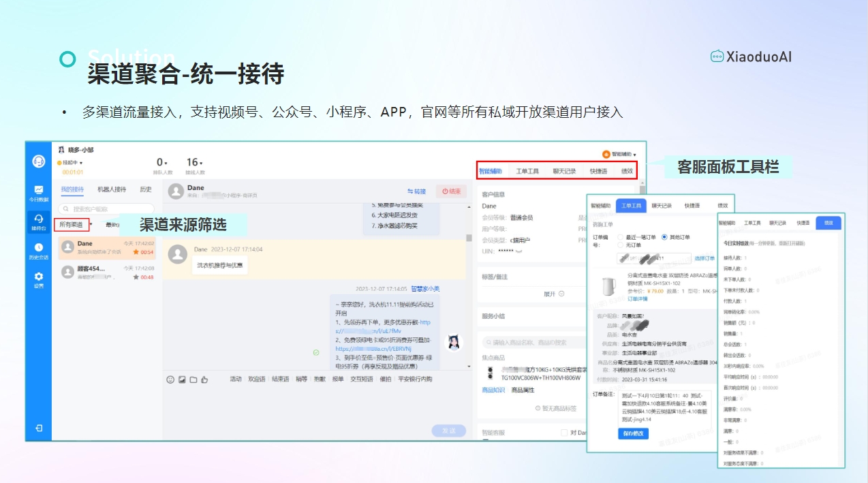Click the 转接 transfer button
The image size is (868, 483).
click(x=416, y=191)
